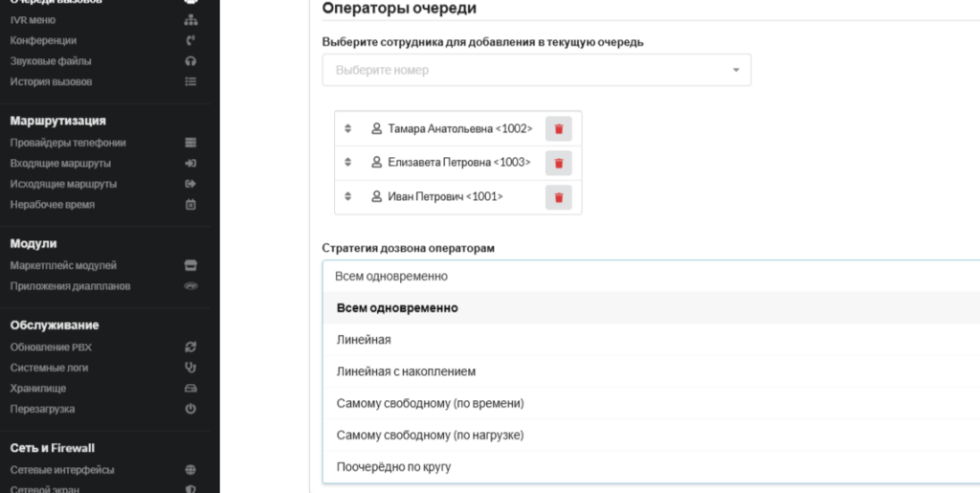Click the list icon for История вызовов
Viewport: 980px width, 493px height.
pyautogui.click(x=190, y=82)
